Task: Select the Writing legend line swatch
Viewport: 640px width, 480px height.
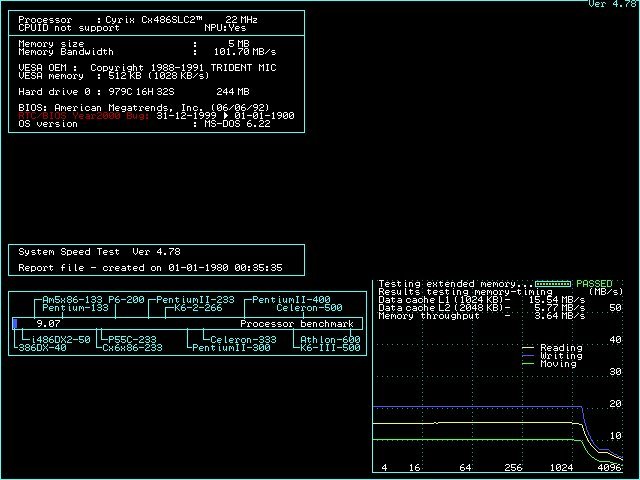Action: click(x=529, y=356)
